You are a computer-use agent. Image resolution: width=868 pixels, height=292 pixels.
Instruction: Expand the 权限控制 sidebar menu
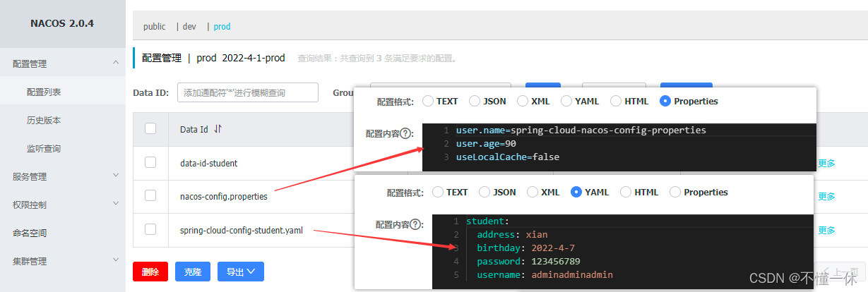pyautogui.click(x=62, y=205)
